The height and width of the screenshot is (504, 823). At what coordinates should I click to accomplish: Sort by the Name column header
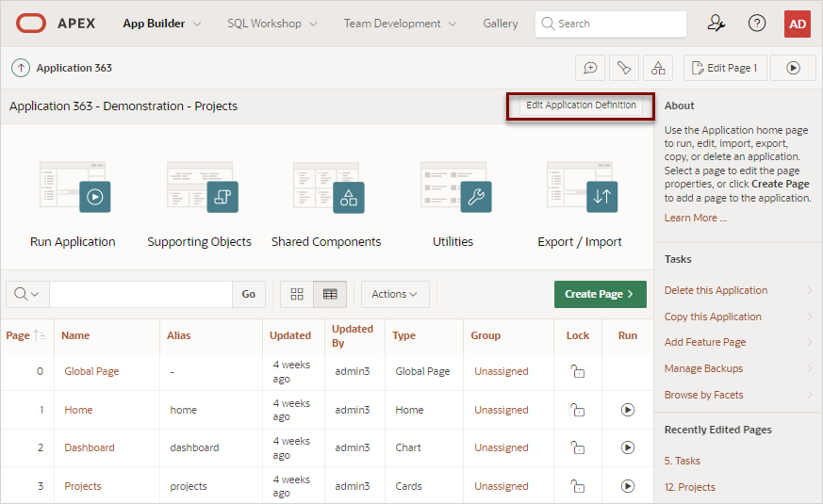click(75, 335)
